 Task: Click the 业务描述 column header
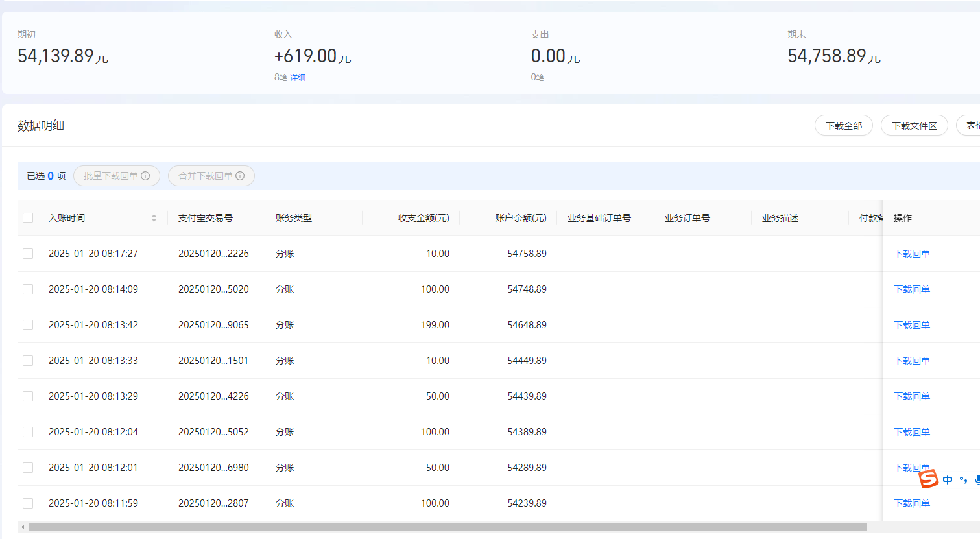click(x=780, y=218)
